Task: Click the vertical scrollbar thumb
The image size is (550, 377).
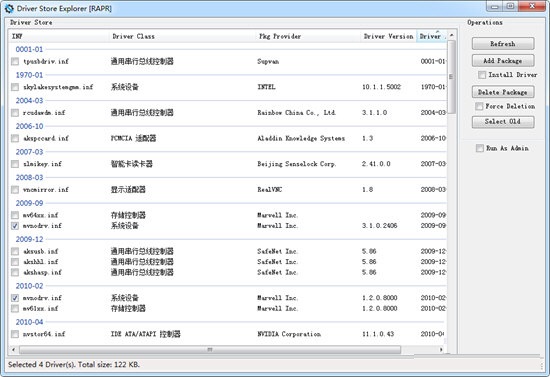Action: 451,77
